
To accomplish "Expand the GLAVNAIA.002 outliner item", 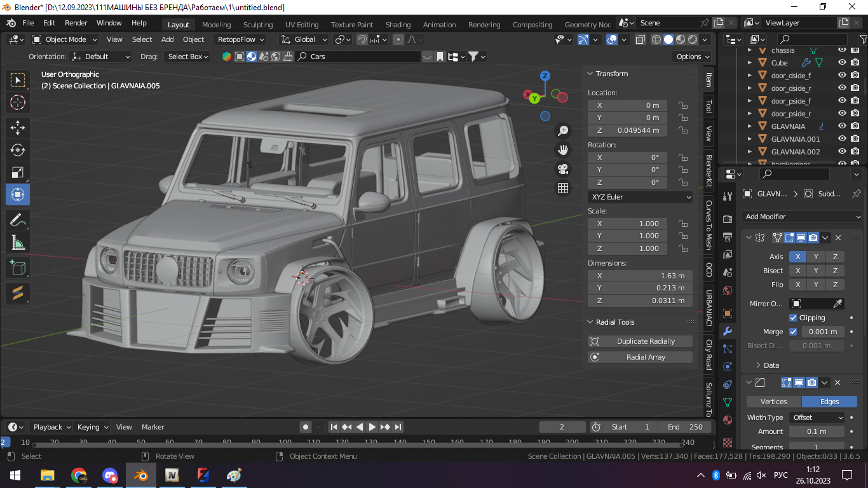I will [750, 152].
